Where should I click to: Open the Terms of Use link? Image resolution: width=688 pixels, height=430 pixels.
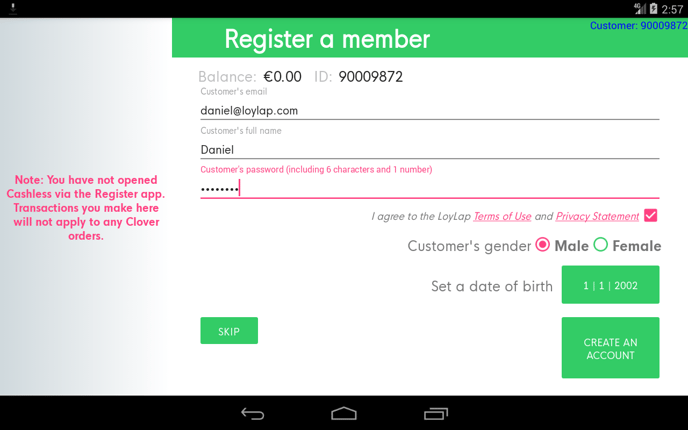pyautogui.click(x=502, y=216)
